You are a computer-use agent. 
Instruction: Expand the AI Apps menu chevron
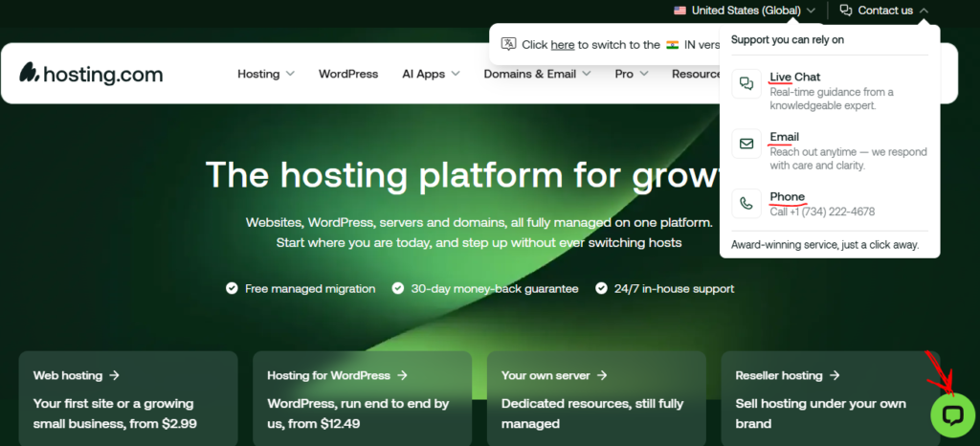point(456,74)
